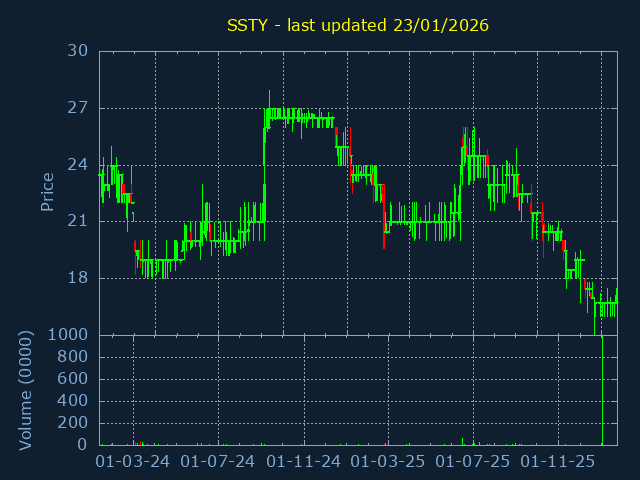Click the 600 volume tick label
Viewport: 640px width, 480px height.
(73, 379)
